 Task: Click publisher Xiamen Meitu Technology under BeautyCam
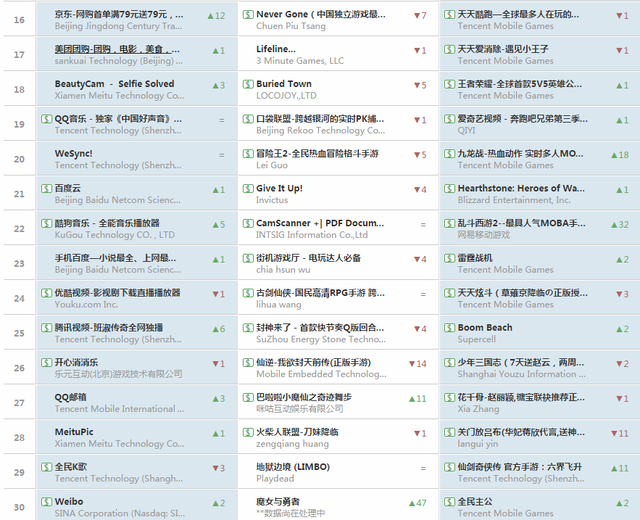coord(119,96)
